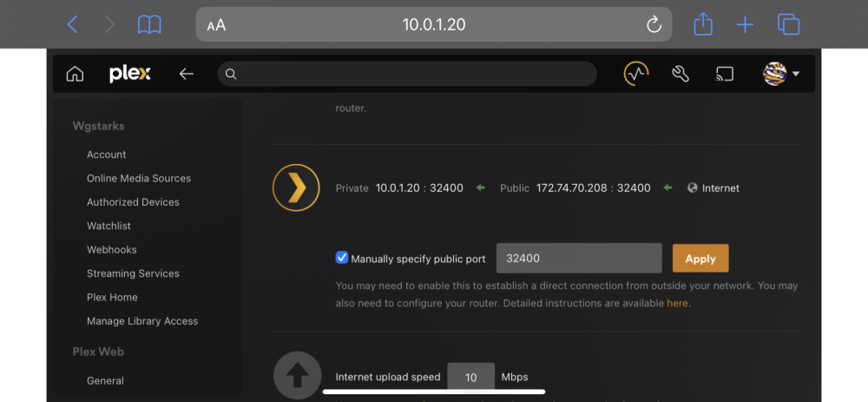
Task: Uncheck Manually specify public port
Action: coord(342,258)
